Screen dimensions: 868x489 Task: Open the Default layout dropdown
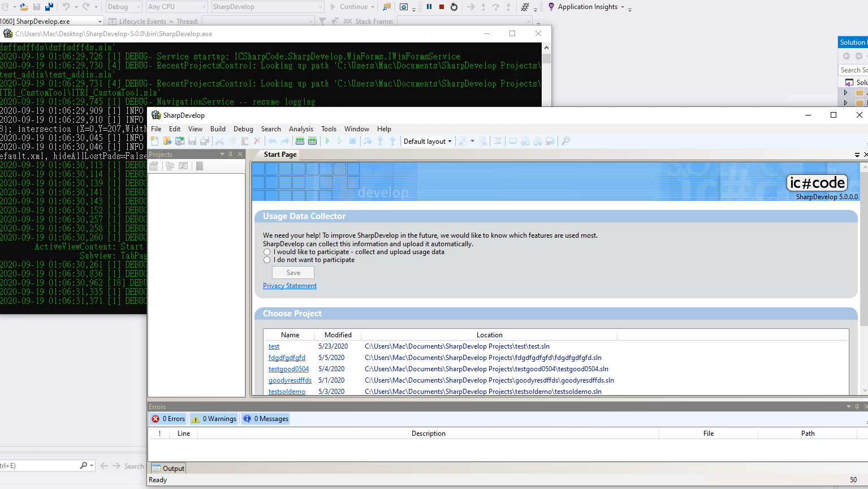(427, 141)
